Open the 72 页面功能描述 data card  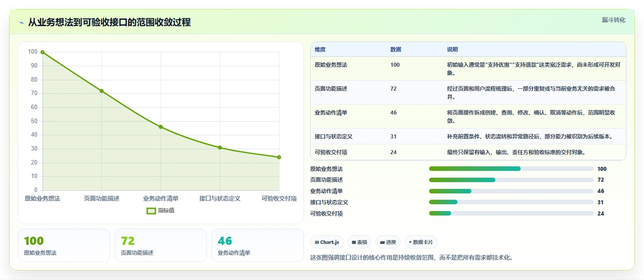coord(161,245)
